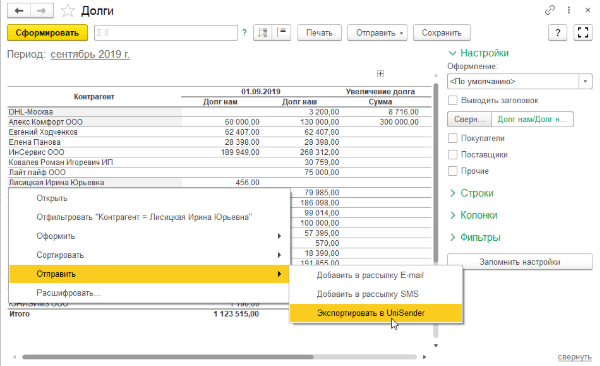Viewport: 600px width, 366px height.
Task: Click into the sum input field
Action: pyautogui.click(x=166, y=33)
